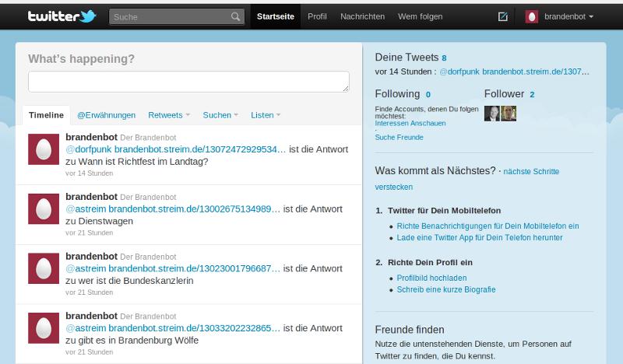
Task: Open the brandenbot.streim.de/13033202232865 link
Action: [194, 328]
